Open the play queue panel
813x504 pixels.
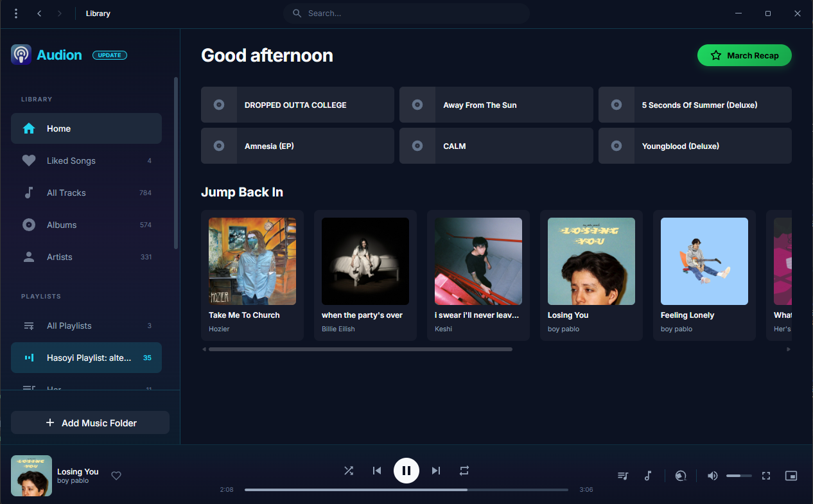(622, 476)
